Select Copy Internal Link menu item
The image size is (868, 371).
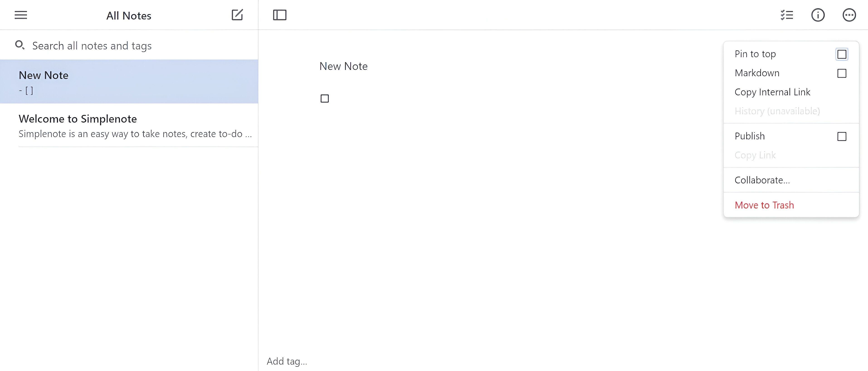click(791, 92)
